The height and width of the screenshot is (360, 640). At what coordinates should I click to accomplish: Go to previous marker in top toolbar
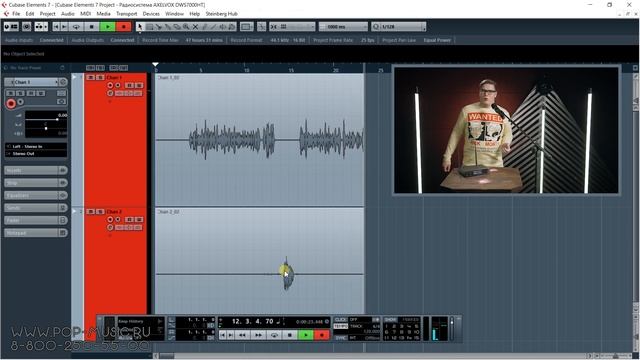[56, 27]
